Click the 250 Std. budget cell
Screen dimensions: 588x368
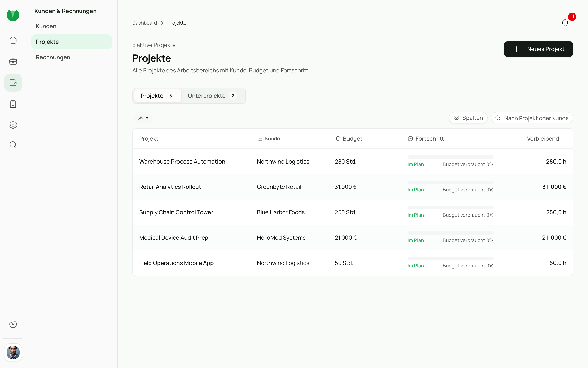click(x=345, y=212)
